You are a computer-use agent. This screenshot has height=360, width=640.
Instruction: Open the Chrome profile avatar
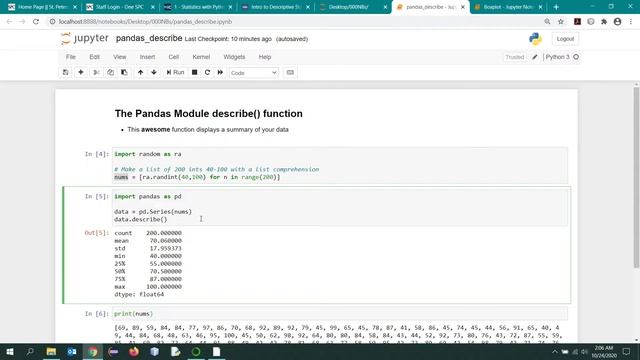pyautogui.click(x=618, y=22)
